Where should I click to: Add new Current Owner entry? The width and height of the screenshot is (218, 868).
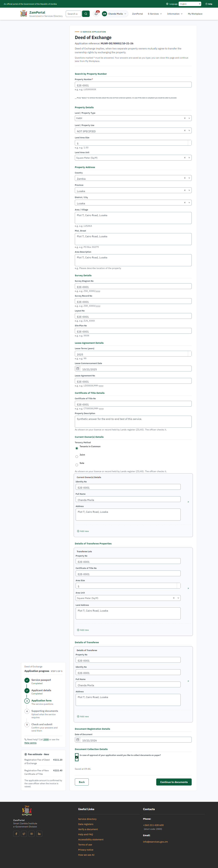tap(83, 531)
